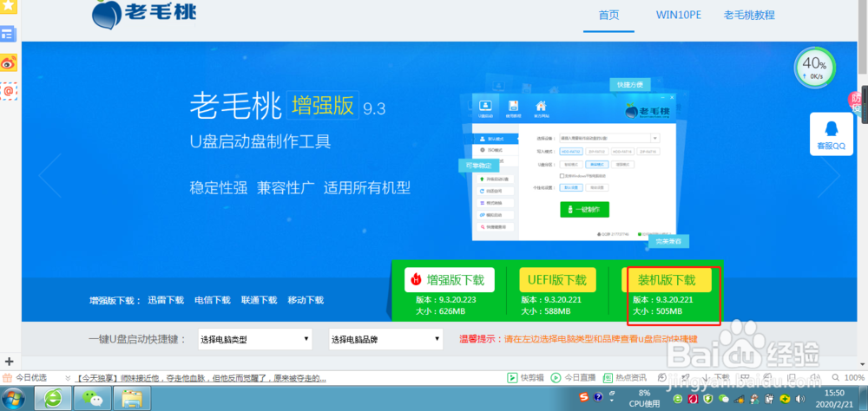868x411 pixels.
Task: Open the favorites star in sidebar
Action: [9, 5]
